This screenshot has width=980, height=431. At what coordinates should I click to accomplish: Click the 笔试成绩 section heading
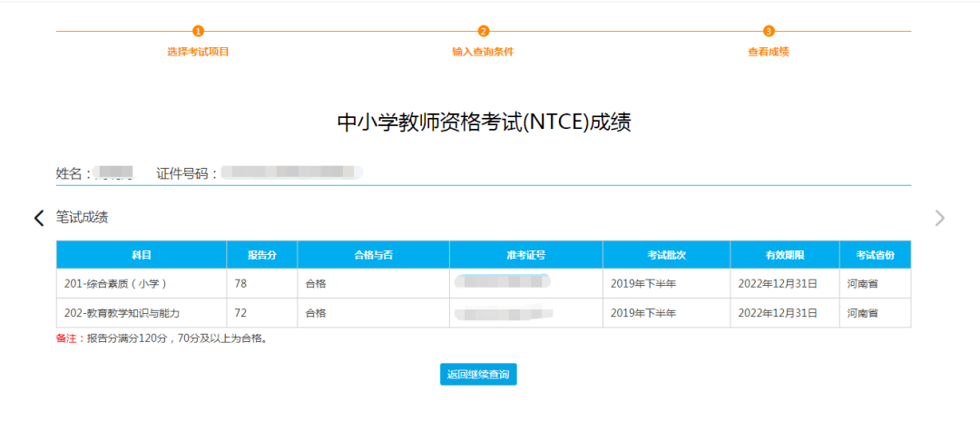pos(83,218)
